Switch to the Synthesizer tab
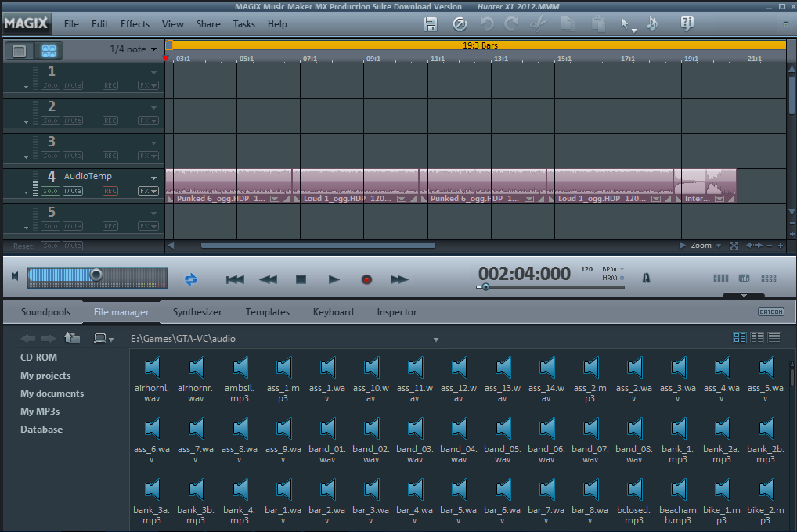 197,312
